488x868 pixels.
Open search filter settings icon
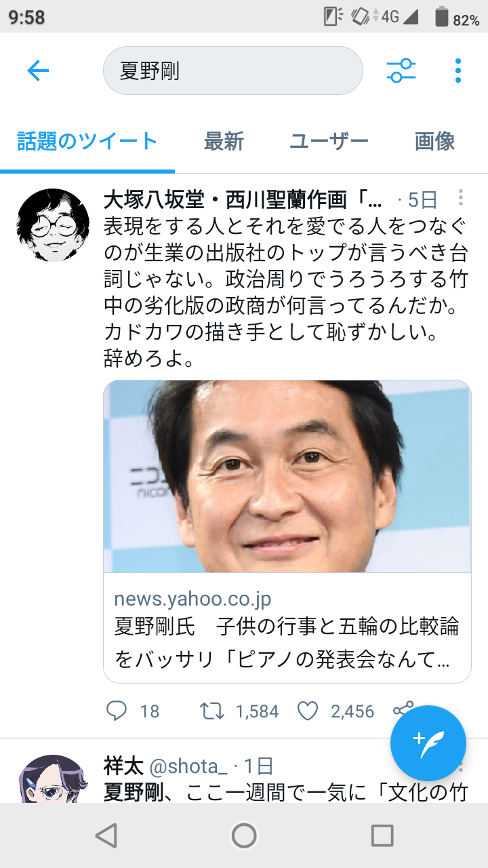(x=401, y=71)
